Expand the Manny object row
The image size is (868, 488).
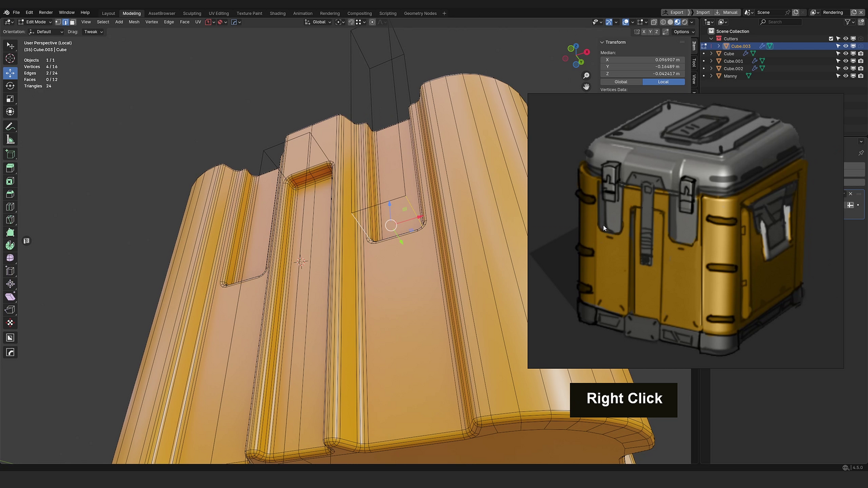click(711, 76)
